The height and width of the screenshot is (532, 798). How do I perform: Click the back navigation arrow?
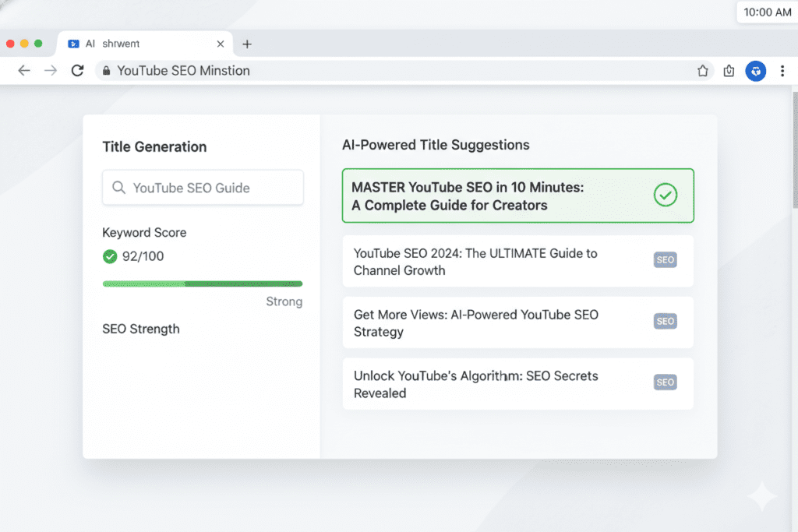tap(23, 70)
